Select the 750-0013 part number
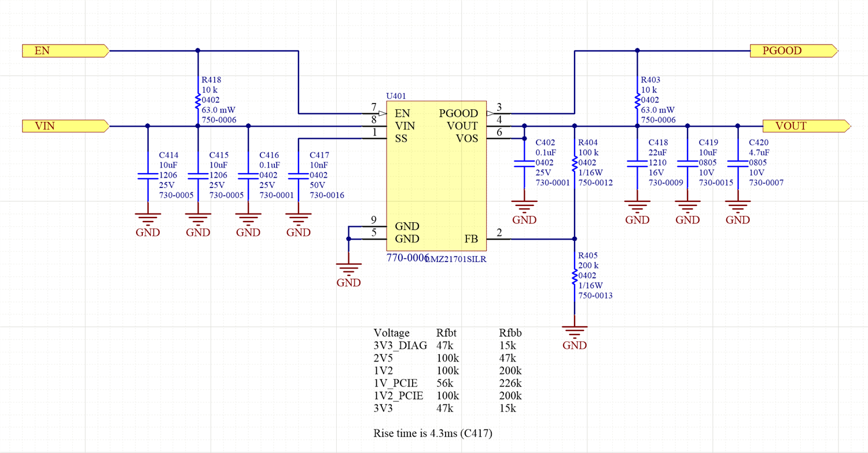 (x=595, y=296)
